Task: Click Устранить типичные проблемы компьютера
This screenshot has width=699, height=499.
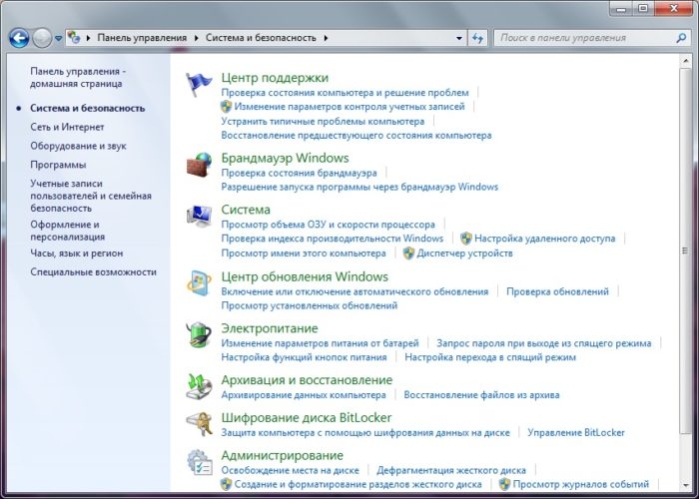Action: point(323,121)
